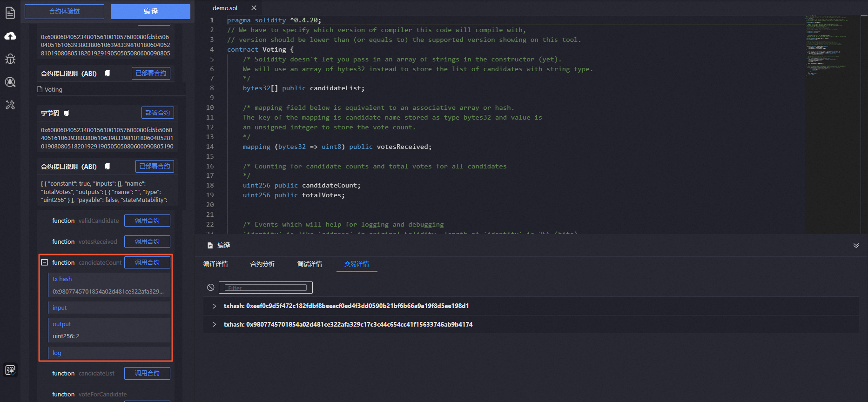Call candidateCount with 调用合约 button

click(x=147, y=262)
